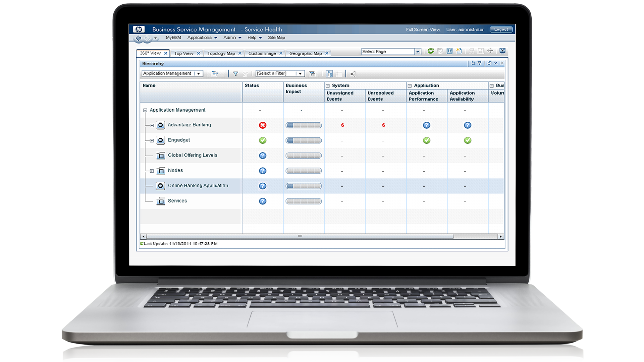The width and height of the screenshot is (644, 362).
Task: Click the filter funnel icon in Hierarchy toolbar
Action: (235, 74)
